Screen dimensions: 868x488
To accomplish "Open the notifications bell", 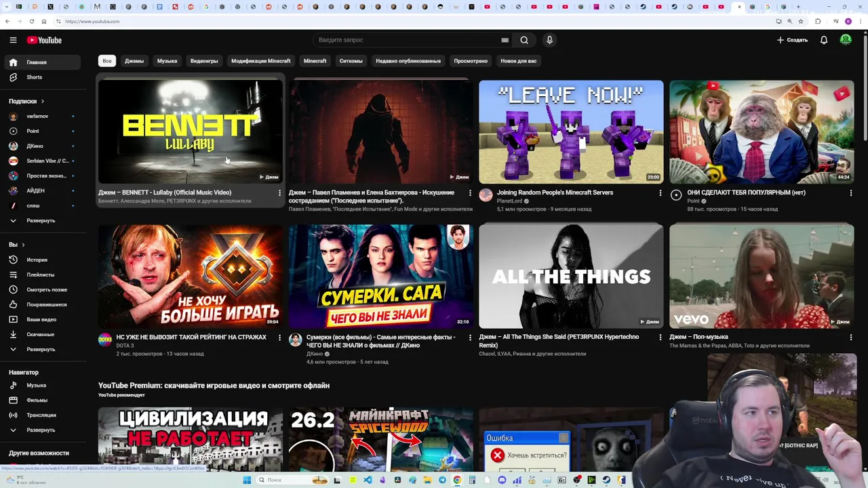I will (824, 40).
